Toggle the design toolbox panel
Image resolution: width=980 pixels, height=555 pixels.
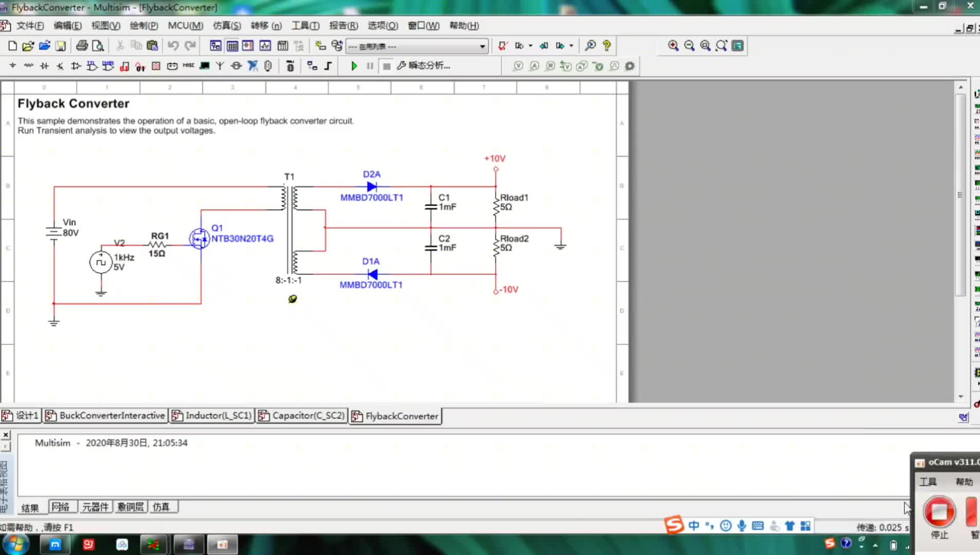[x=215, y=46]
